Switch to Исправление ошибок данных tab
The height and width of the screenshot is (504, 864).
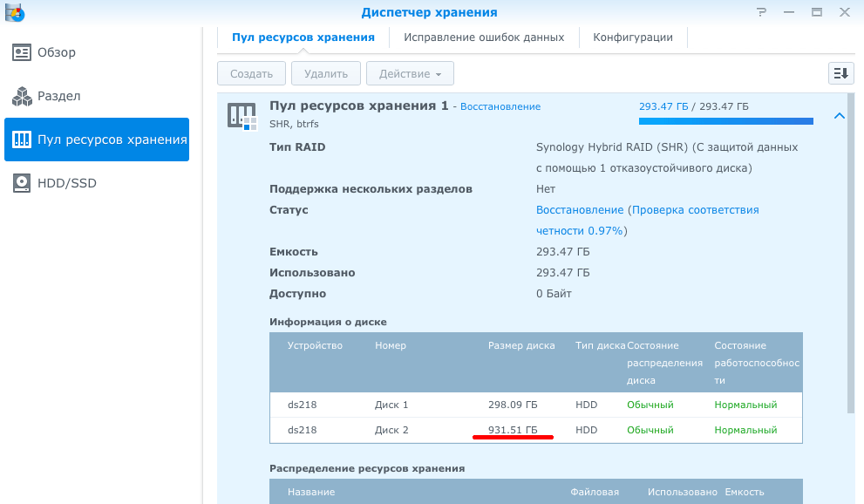pos(483,37)
